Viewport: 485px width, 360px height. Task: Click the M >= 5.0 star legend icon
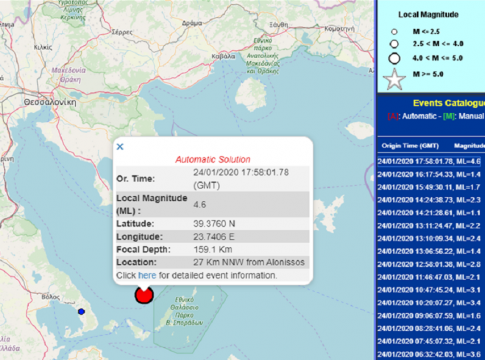394,80
